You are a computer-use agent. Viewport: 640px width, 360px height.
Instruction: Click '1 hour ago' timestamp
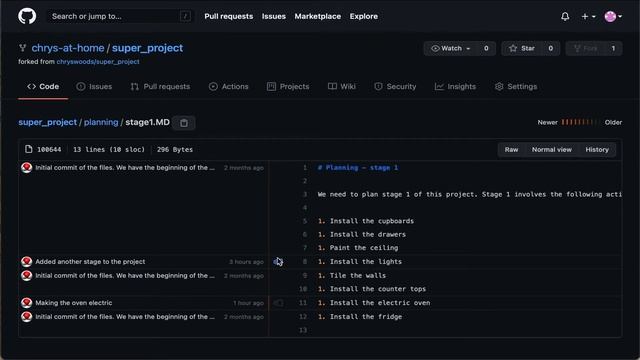[248, 303]
